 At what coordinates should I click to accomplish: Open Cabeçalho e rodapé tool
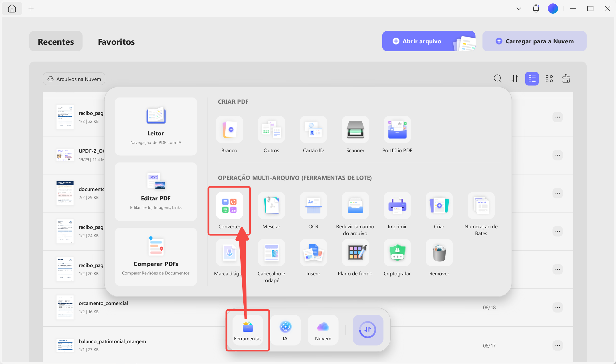click(271, 253)
